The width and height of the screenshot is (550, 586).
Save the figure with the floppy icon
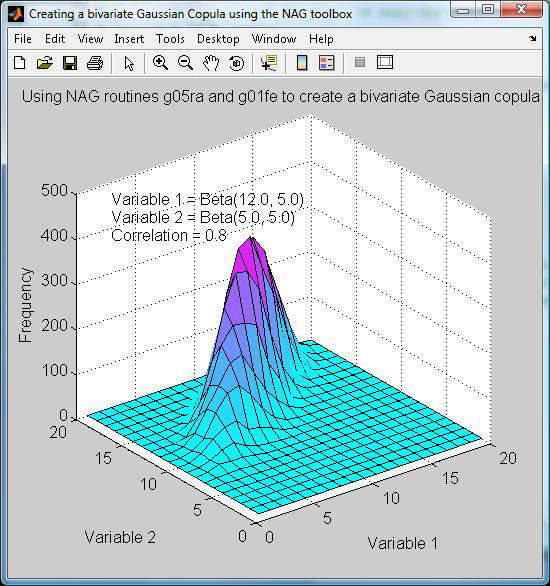pos(70,63)
